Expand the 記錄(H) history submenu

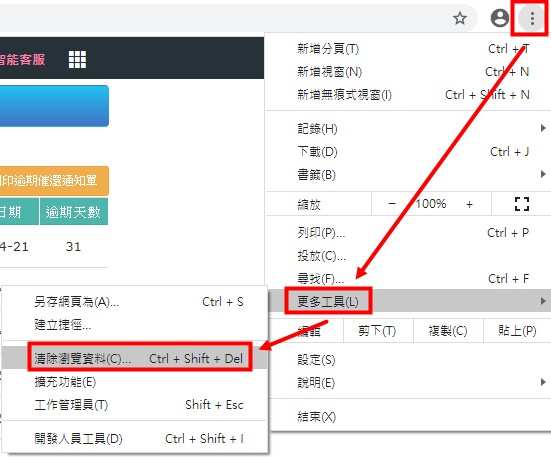point(408,129)
